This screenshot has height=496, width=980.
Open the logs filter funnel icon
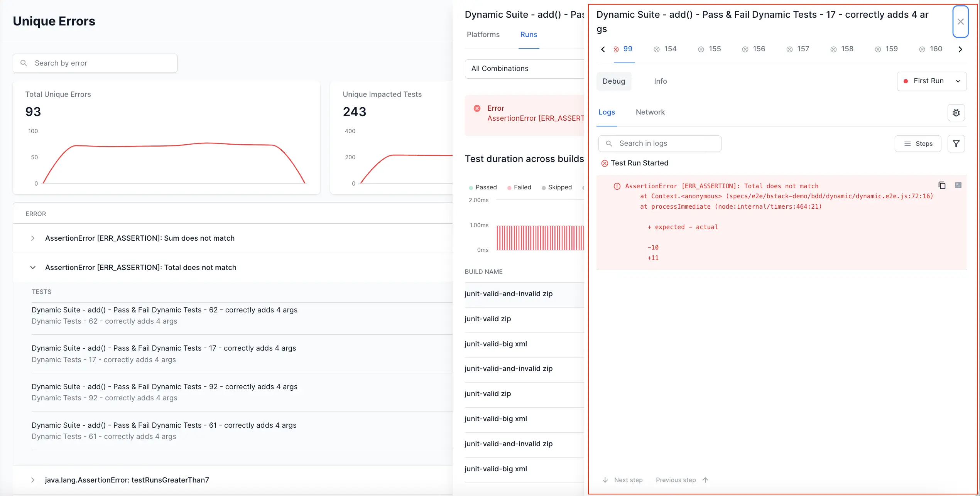tap(956, 143)
